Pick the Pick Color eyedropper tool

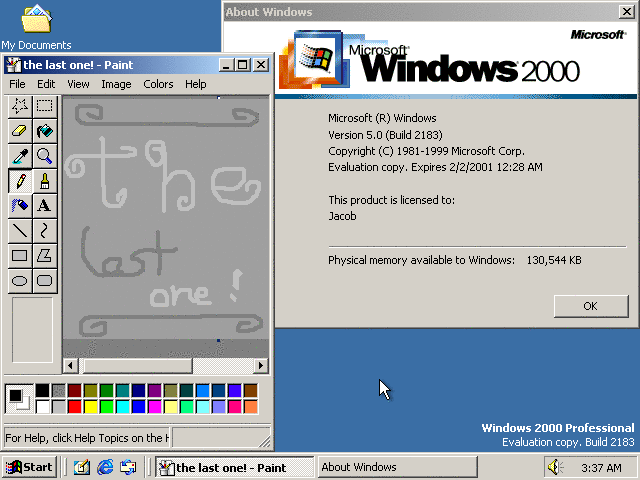[20, 156]
